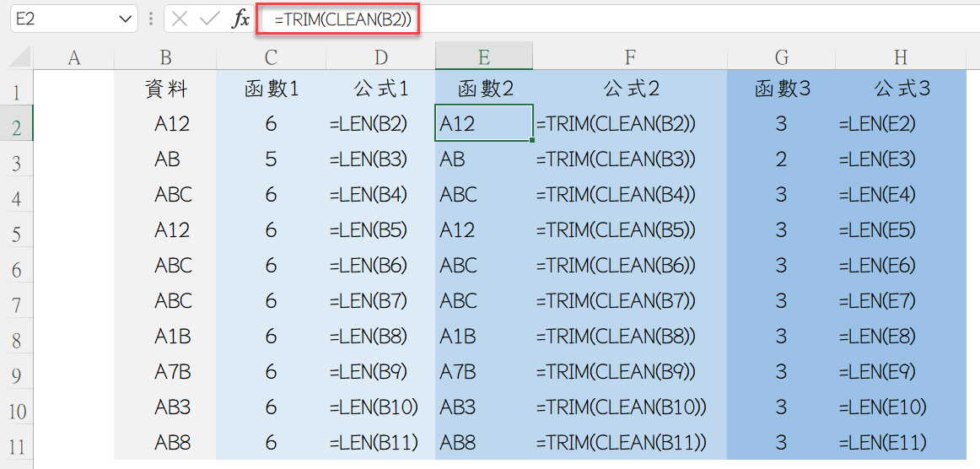Viewport: 980px width, 469px height.
Task: Select column E header
Action: point(484,57)
